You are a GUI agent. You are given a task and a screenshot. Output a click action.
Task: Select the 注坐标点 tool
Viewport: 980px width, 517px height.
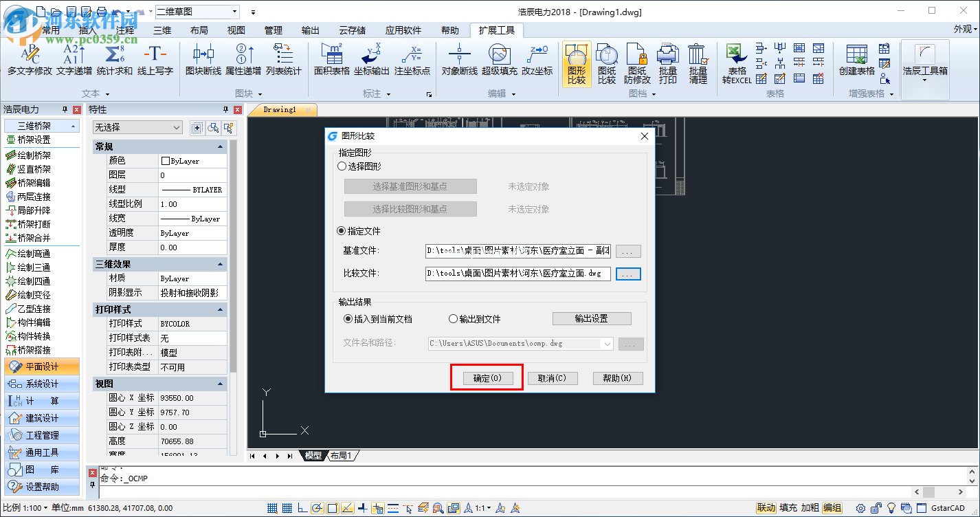pos(412,60)
